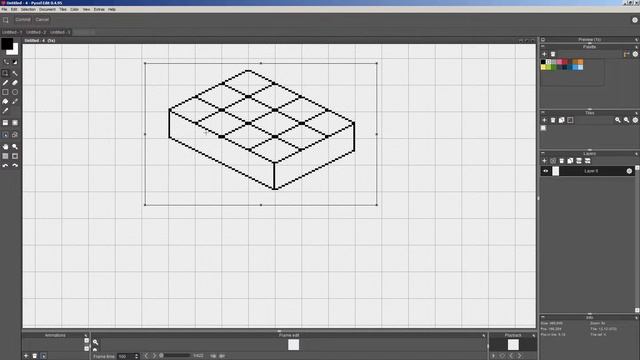Select the Rectangle shape tool
The width and height of the screenshot is (640, 360).
(x=5, y=92)
